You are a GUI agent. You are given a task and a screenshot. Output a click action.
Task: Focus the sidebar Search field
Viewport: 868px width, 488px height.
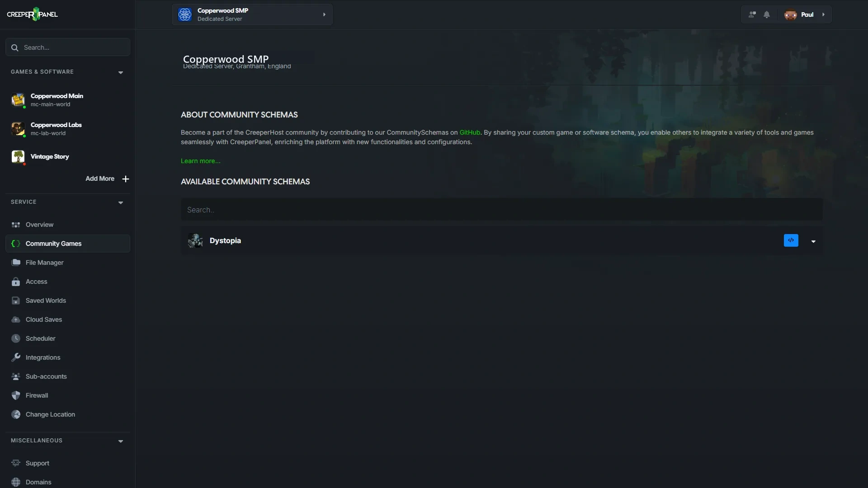(68, 47)
